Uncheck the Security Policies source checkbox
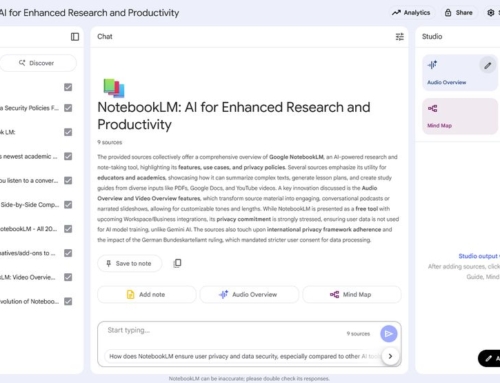500x383 pixels. [68, 108]
